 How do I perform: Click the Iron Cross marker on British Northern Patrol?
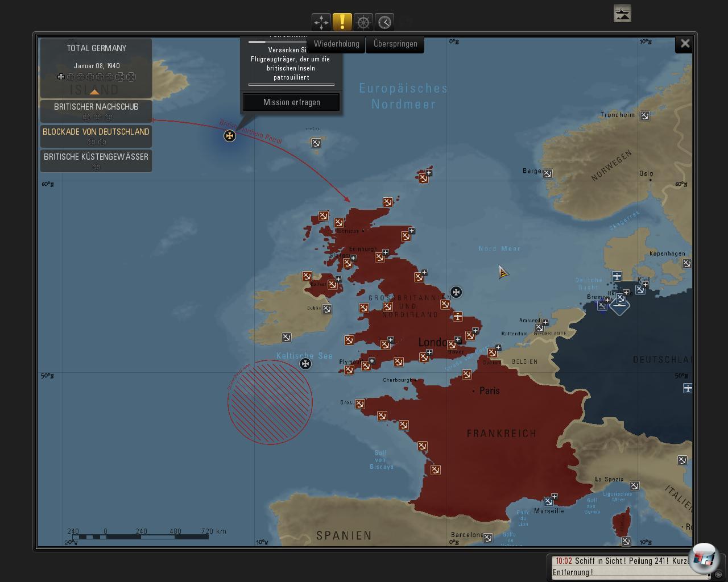pyautogui.click(x=230, y=136)
